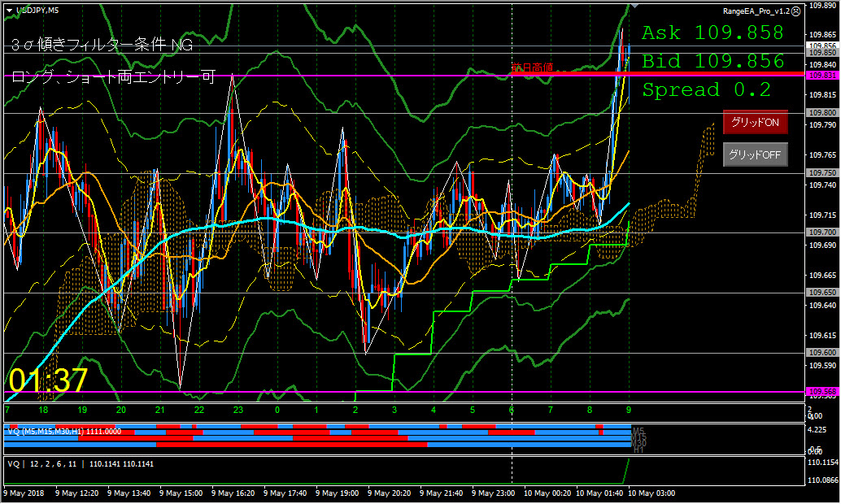Viewport: 841px width, 504px height.
Task: Click the 110.0866 indicator scale value
Action: point(823,480)
